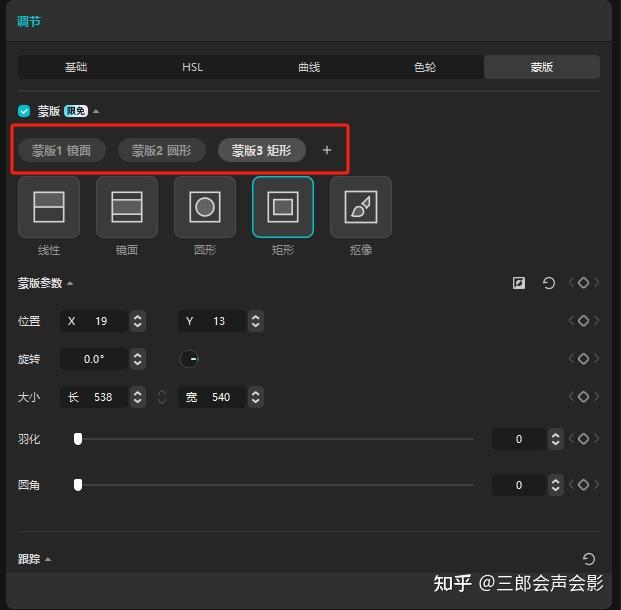Go to previous keyframe on 位置 row

tap(571, 320)
